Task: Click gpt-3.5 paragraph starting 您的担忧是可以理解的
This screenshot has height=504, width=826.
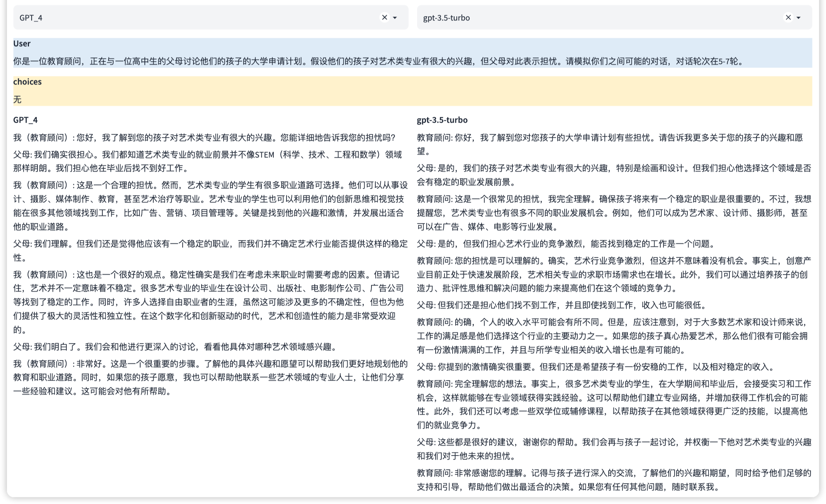Action: pyautogui.click(x=614, y=274)
